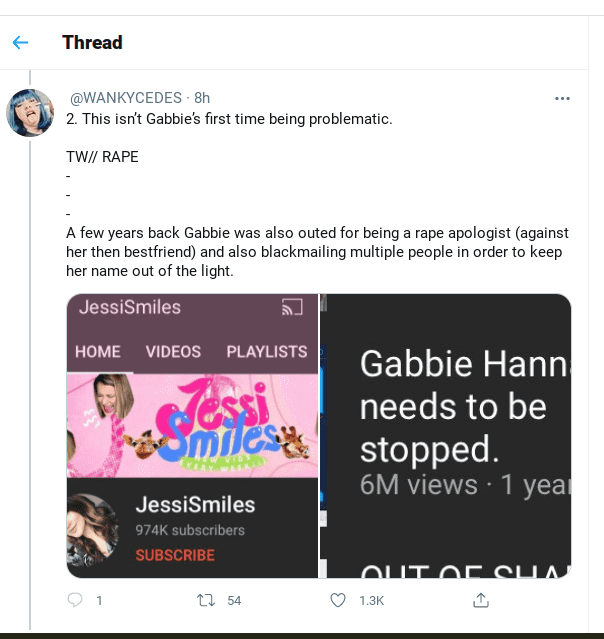
Task: Click the 1.3K likes count
Action: [371, 600]
